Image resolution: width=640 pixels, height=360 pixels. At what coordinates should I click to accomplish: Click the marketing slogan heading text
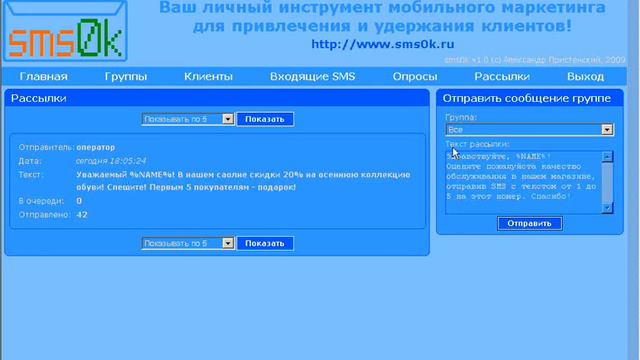pos(382,16)
